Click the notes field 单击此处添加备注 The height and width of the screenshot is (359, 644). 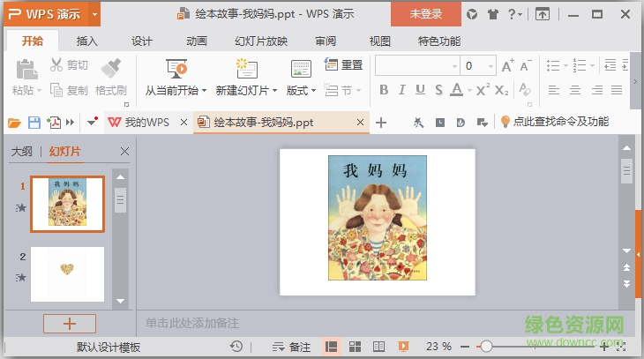pos(192,323)
